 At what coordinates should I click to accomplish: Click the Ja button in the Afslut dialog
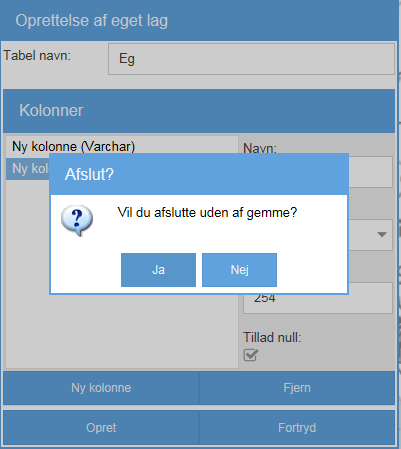click(x=158, y=270)
